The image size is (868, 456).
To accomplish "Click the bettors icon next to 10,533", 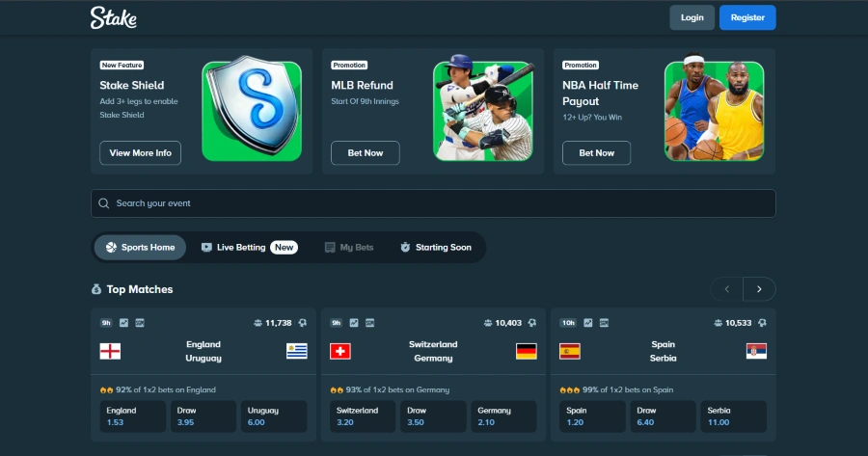I will [x=718, y=323].
